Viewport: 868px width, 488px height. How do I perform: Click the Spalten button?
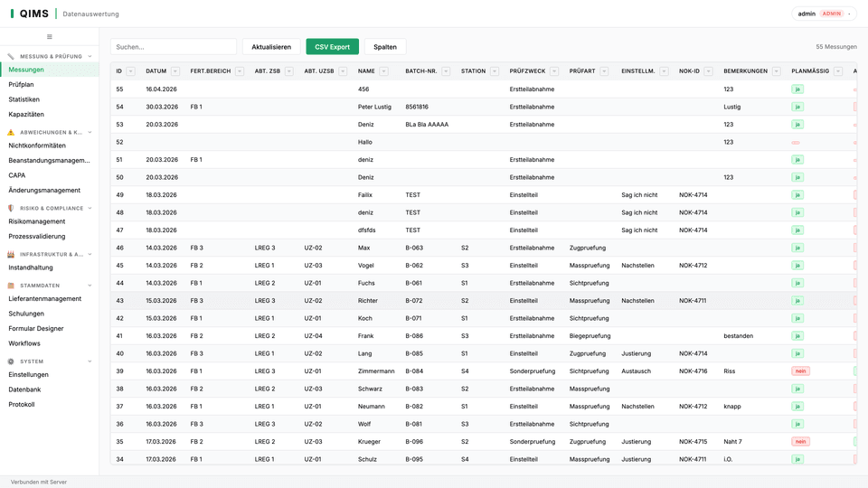click(385, 47)
